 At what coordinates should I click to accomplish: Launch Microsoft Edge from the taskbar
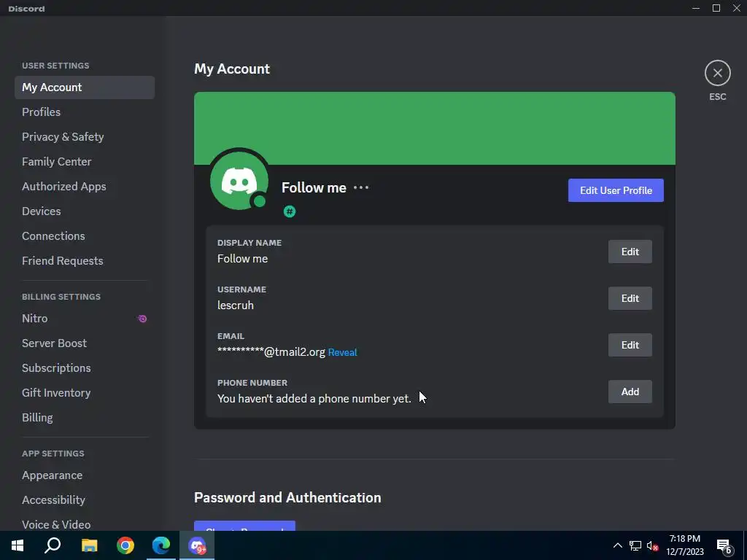pos(161,545)
